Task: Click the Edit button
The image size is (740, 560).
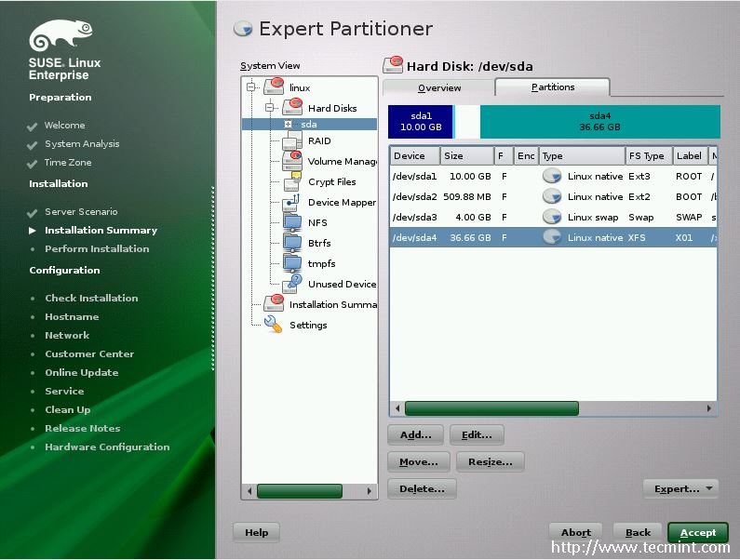Action: point(477,435)
